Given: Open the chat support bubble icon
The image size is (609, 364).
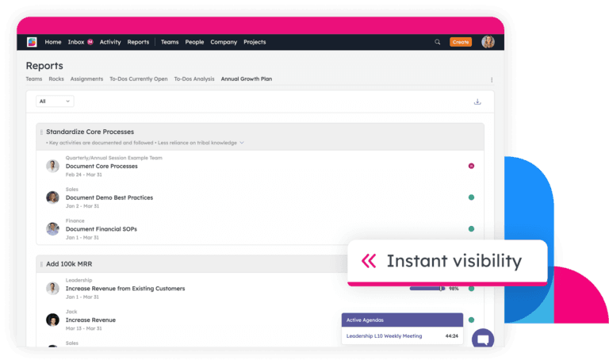Looking at the screenshot, I should (x=482, y=339).
